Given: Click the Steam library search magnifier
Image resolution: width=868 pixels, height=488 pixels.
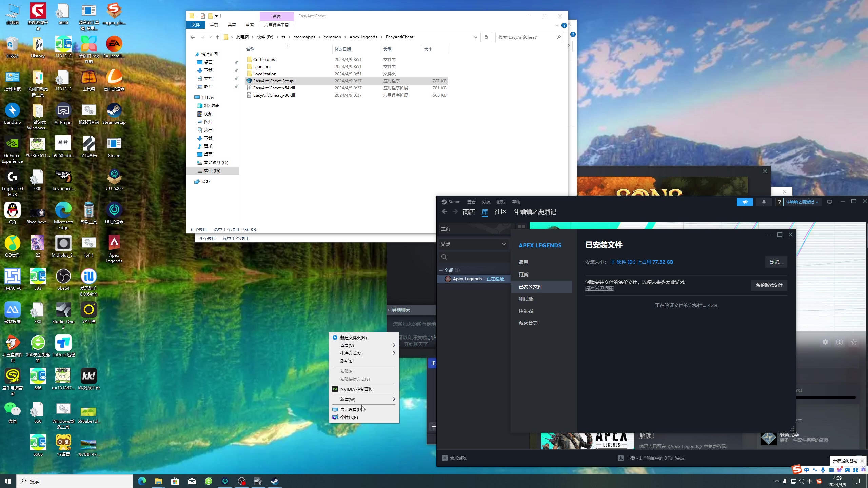Looking at the screenshot, I should pyautogui.click(x=444, y=257).
